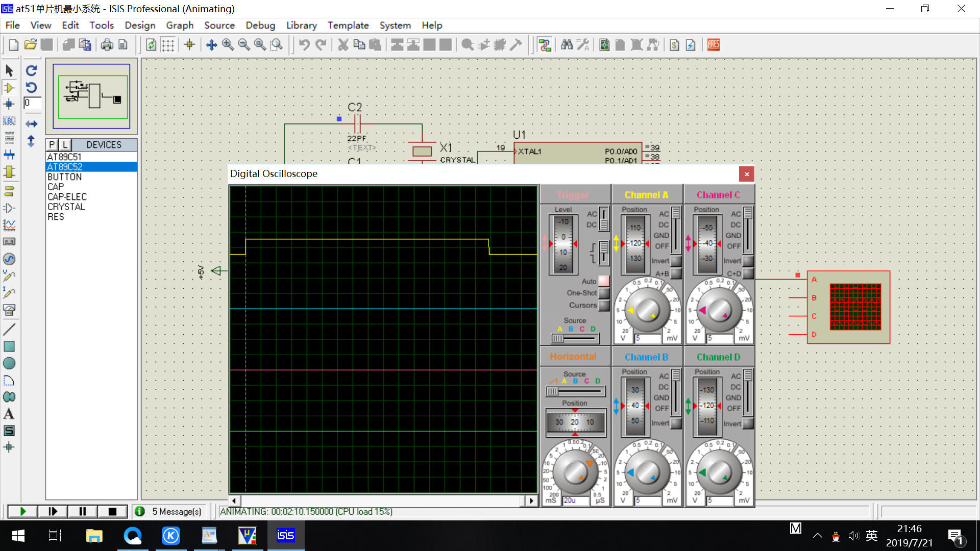
Task: Toggle the grid display icon
Action: [x=168, y=45]
